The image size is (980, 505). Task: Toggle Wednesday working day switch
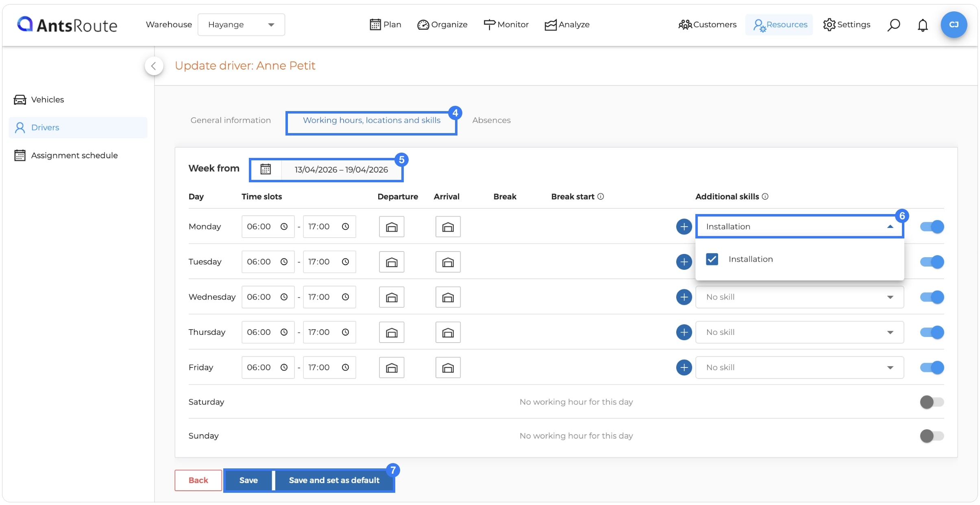tap(932, 297)
